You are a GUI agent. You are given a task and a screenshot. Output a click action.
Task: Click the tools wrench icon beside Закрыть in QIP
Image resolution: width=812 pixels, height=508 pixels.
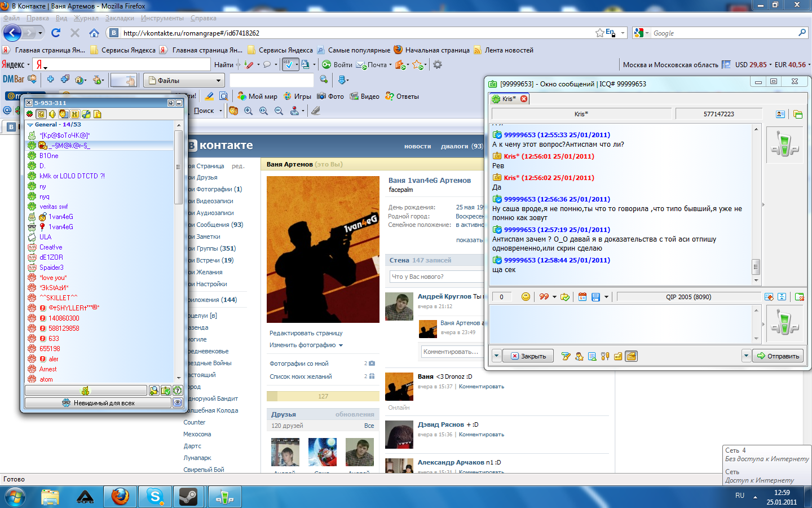tap(605, 356)
